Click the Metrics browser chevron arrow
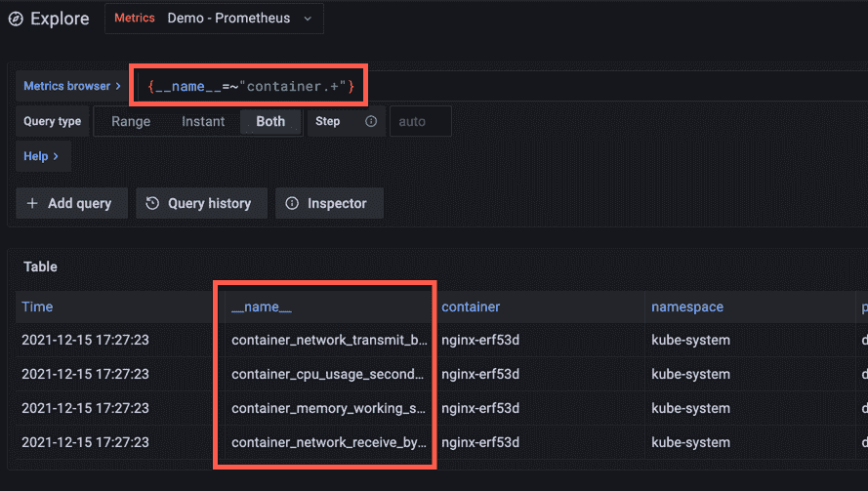This screenshot has height=491, width=868. [x=118, y=86]
